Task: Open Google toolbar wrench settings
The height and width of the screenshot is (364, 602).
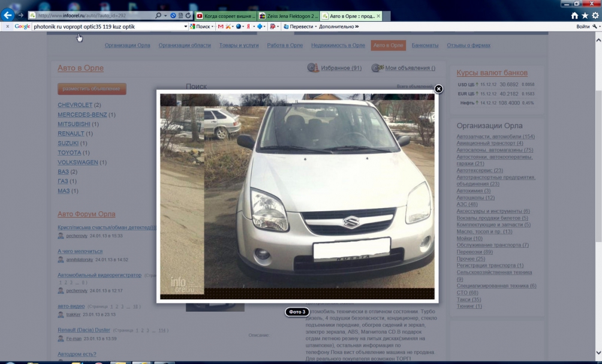Action: click(595, 26)
